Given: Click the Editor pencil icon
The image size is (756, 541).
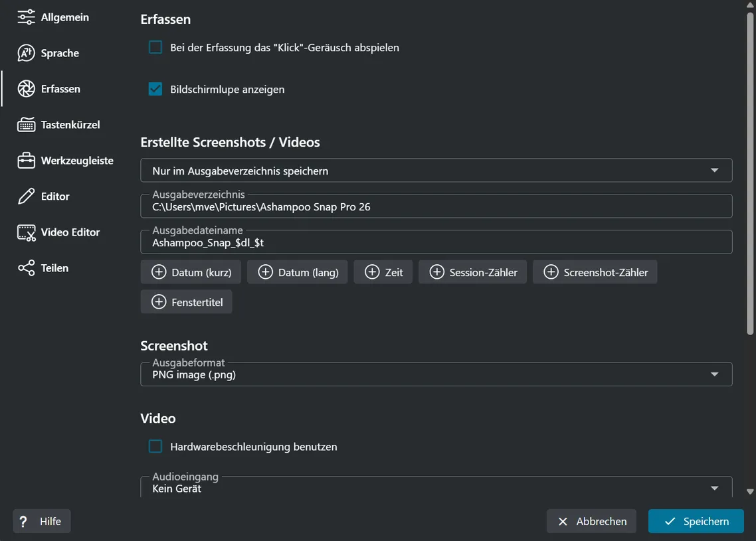Looking at the screenshot, I should [x=26, y=196].
